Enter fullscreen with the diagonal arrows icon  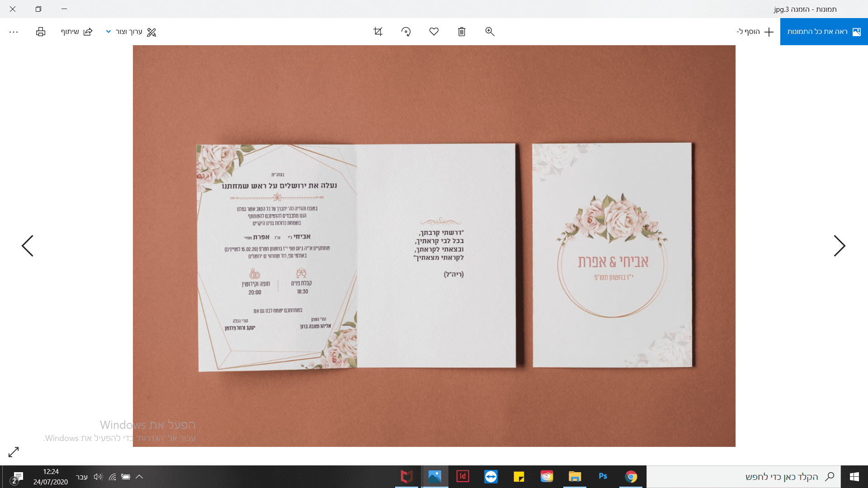(14, 452)
